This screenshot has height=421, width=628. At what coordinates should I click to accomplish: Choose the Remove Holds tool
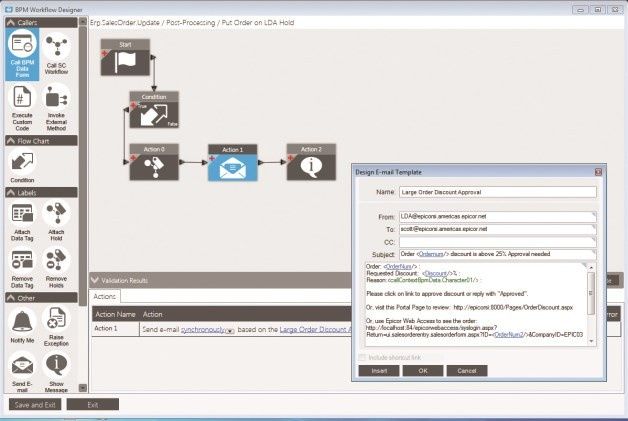56,268
